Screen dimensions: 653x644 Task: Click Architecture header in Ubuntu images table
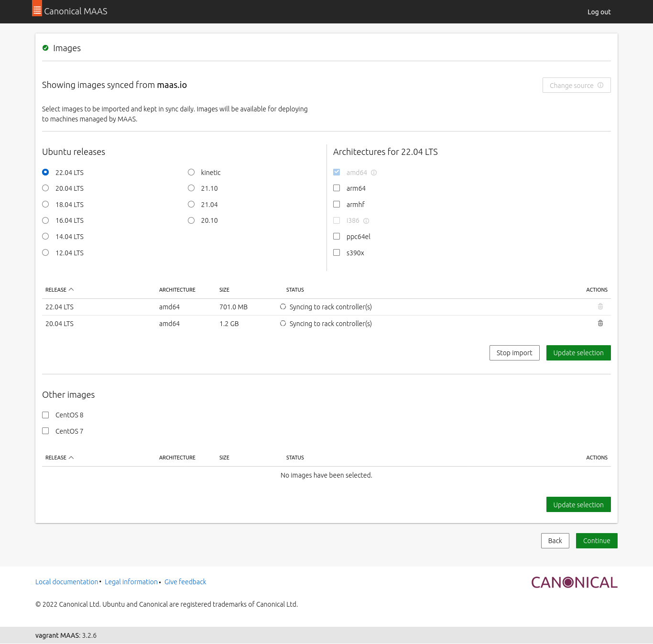pyautogui.click(x=177, y=290)
